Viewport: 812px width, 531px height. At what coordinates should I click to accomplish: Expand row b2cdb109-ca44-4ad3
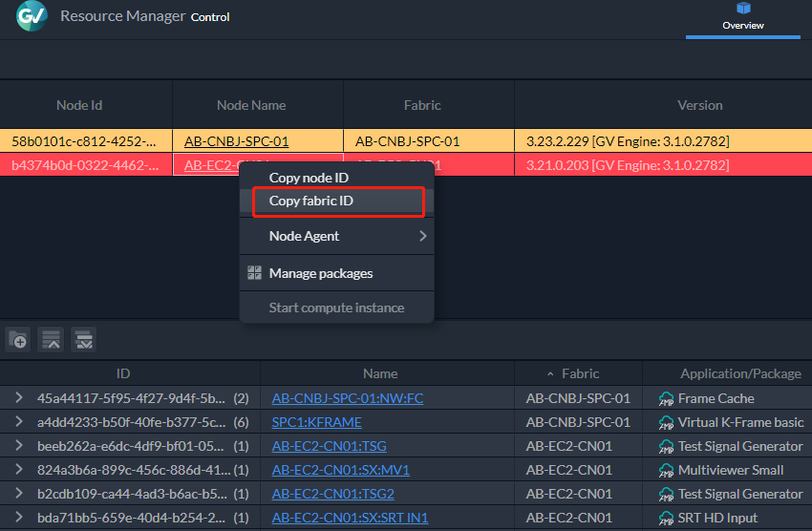[x=19, y=493]
